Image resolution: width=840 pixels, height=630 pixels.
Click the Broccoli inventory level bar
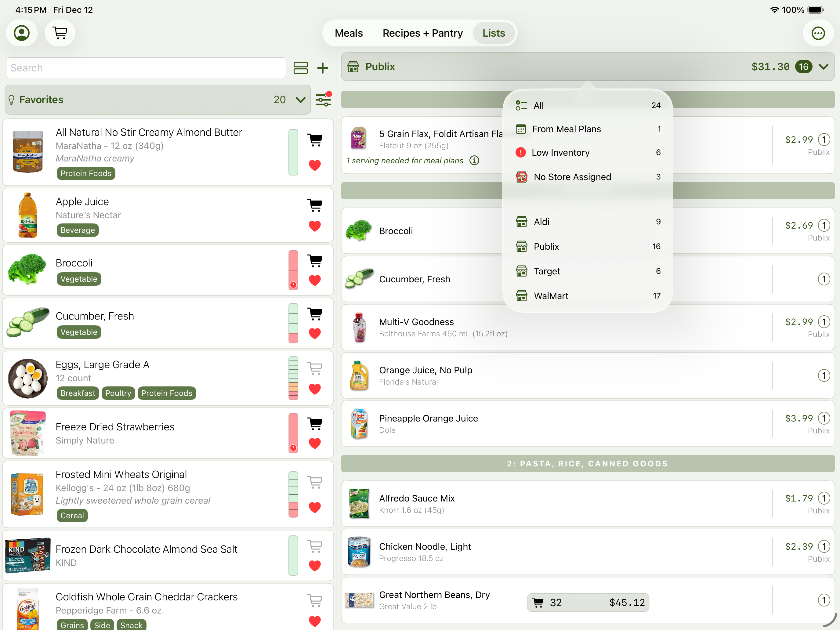click(293, 270)
